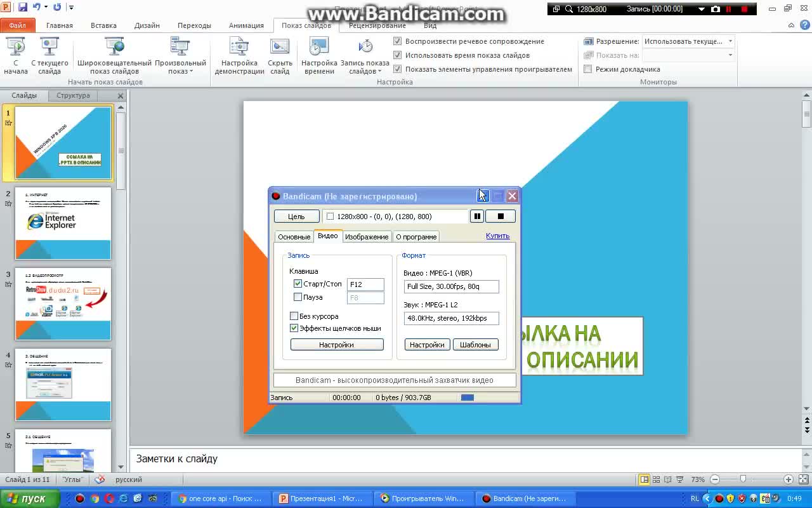Open Quick Access Toolbar customize dropdown
The image size is (812, 508).
point(71,8)
